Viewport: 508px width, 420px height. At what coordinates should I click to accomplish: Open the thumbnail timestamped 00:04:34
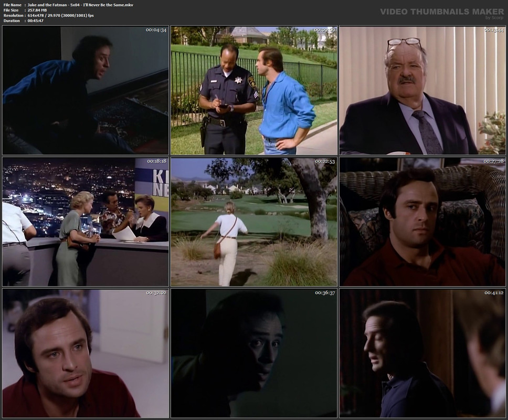[x=86, y=90]
